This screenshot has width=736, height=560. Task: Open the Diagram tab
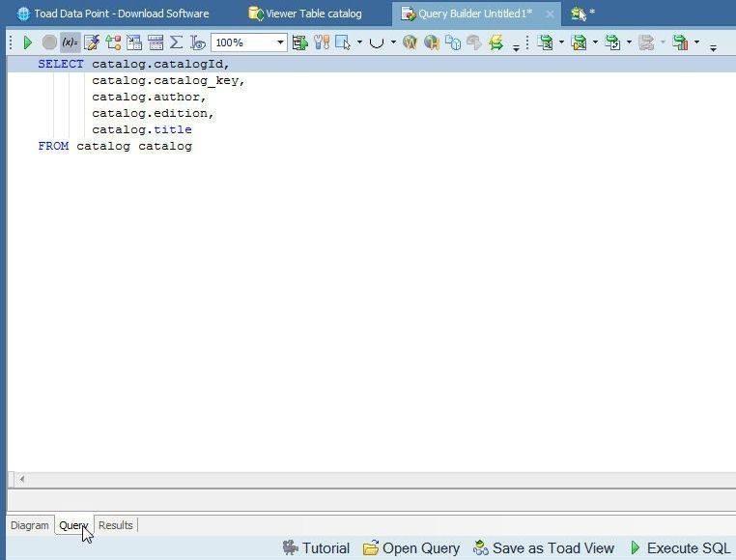30,525
